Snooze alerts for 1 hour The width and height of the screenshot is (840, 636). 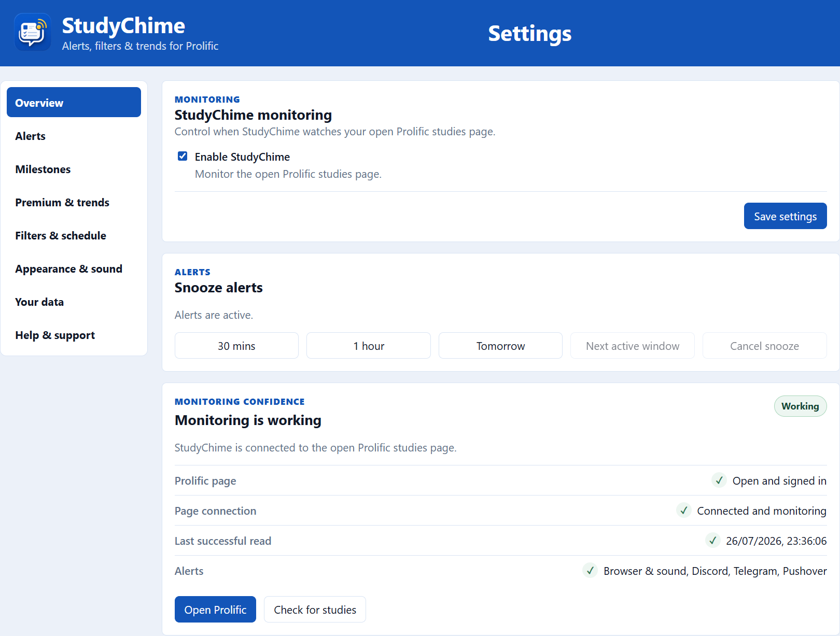pyautogui.click(x=369, y=346)
